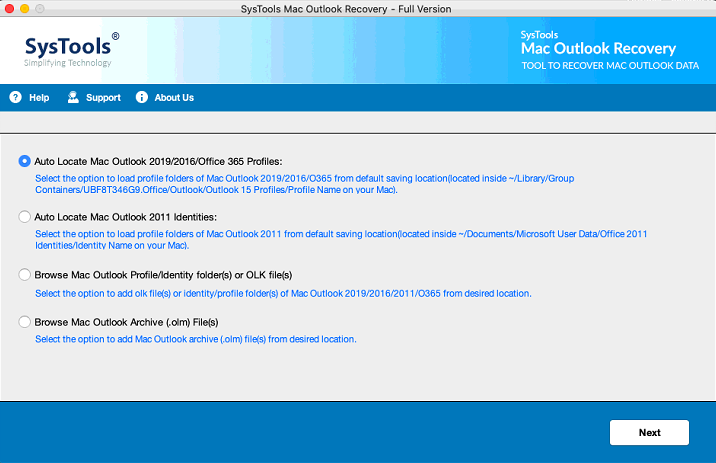The image size is (716, 463).
Task: Click the Help question mark icon
Action: click(16, 97)
